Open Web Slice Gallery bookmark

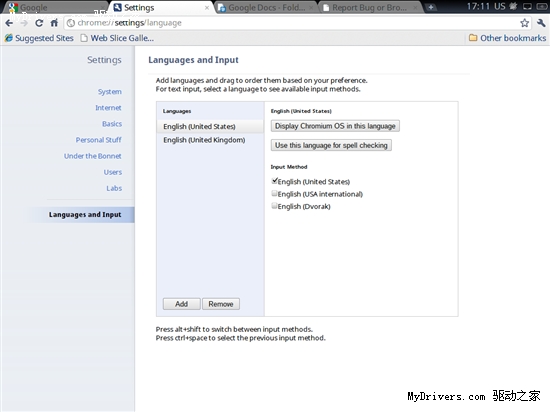[117, 38]
